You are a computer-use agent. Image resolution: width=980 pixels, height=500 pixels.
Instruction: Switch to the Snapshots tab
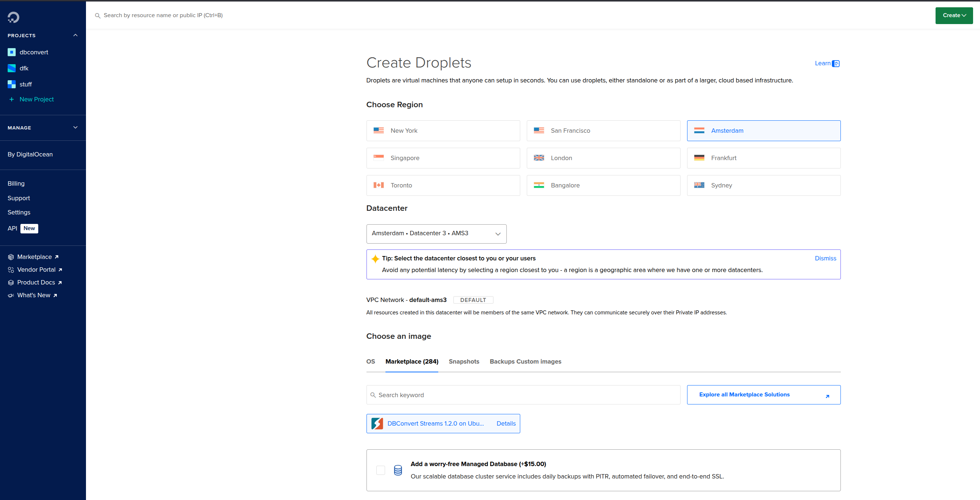[x=464, y=361]
